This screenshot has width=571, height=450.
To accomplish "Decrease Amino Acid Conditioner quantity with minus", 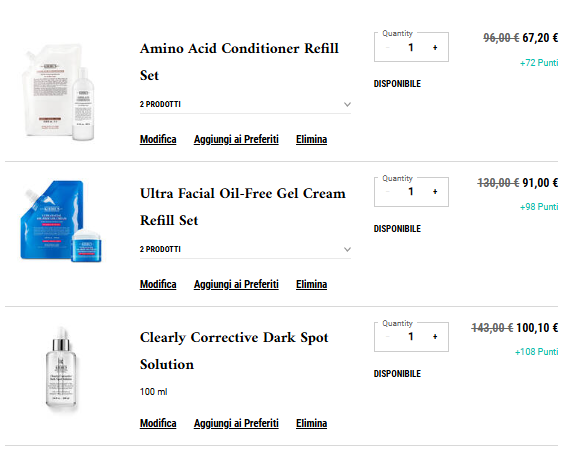I will coord(387,48).
